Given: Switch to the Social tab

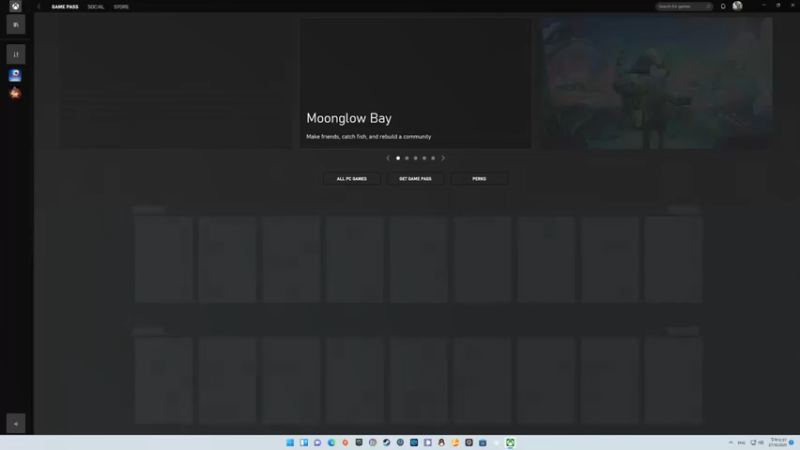Looking at the screenshot, I should 95,7.
